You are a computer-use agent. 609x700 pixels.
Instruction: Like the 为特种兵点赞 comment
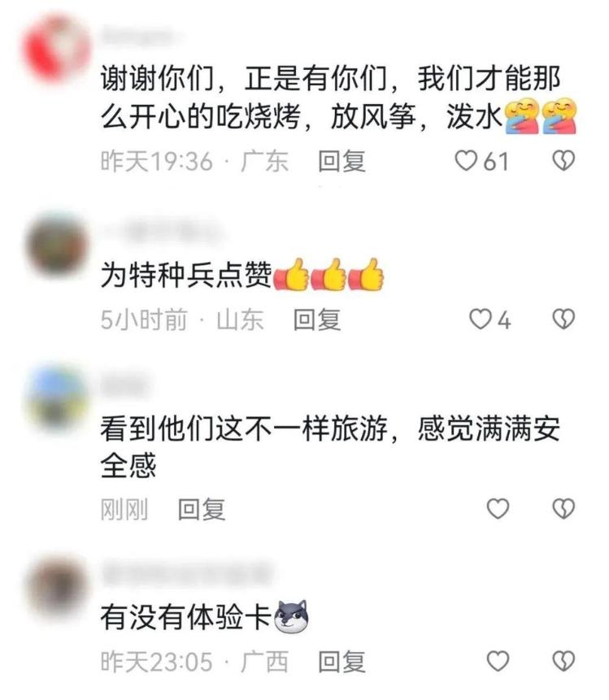coord(480,320)
